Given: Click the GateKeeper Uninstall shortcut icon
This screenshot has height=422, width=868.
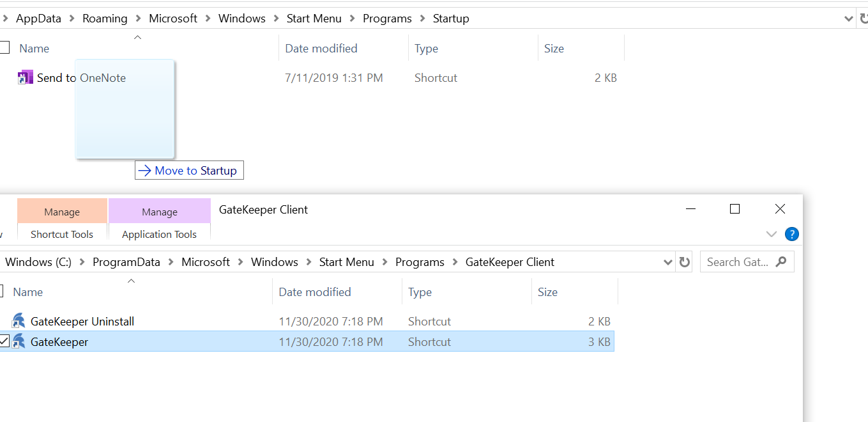Looking at the screenshot, I should pos(19,322).
